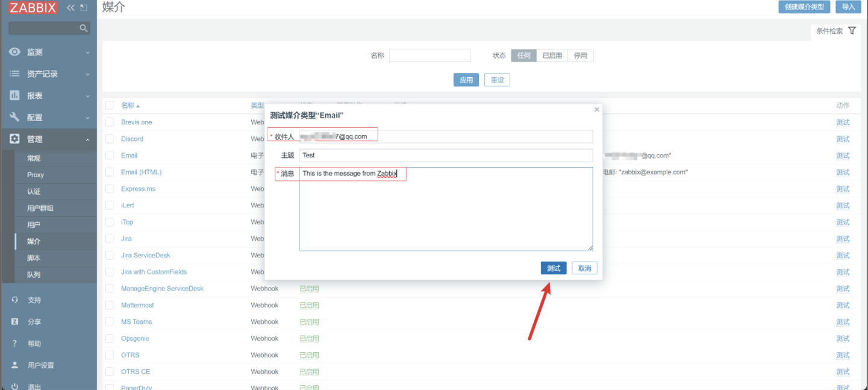The image size is (868, 390).
Task: Click the inventory list icon
Action: pos(14,74)
